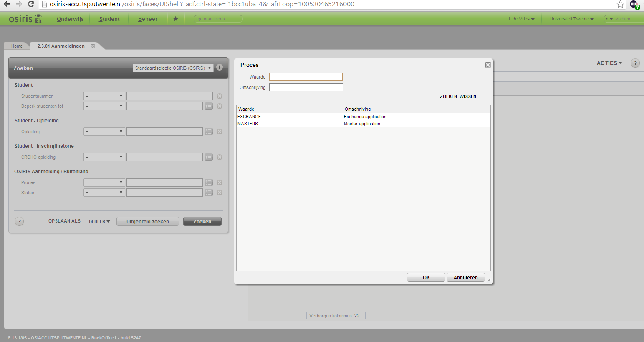Go back in browser
Image resolution: width=644 pixels, height=342 pixels.
coord(7,4)
